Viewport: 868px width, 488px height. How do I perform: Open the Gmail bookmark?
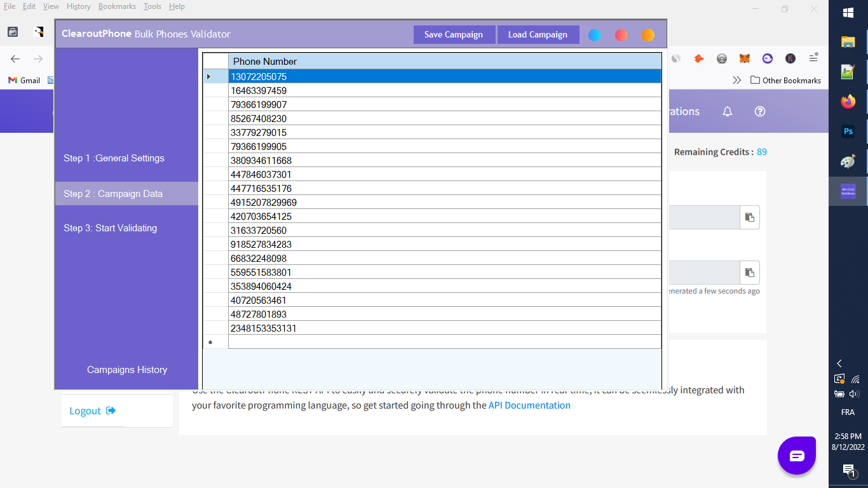click(x=24, y=81)
